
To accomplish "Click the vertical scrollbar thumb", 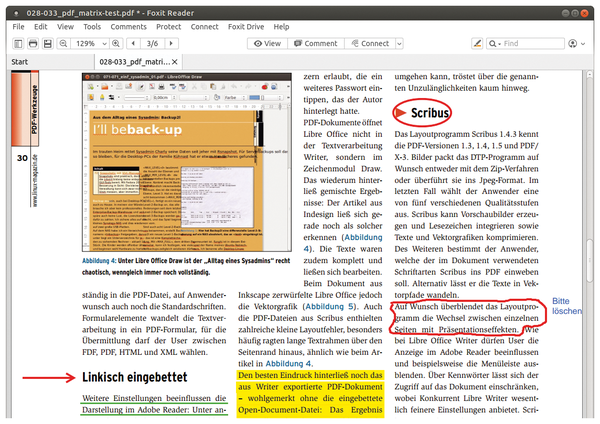I will tap(590, 261).
